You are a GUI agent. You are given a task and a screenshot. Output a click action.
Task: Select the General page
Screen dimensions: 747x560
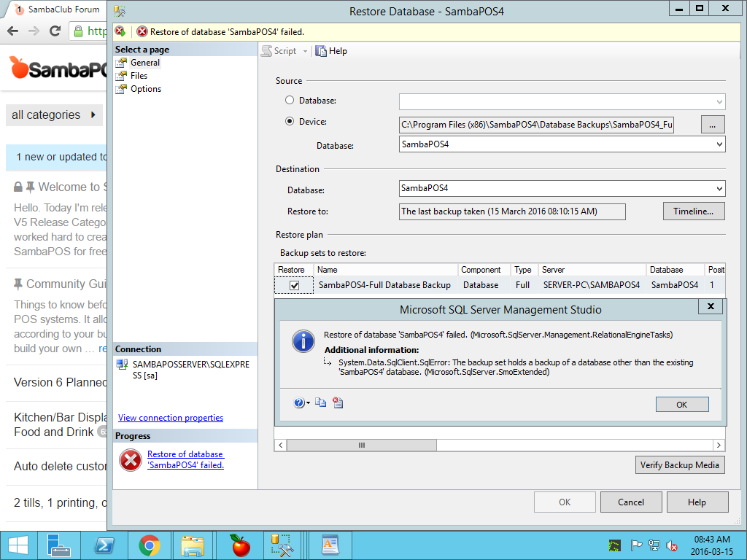click(x=145, y=63)
